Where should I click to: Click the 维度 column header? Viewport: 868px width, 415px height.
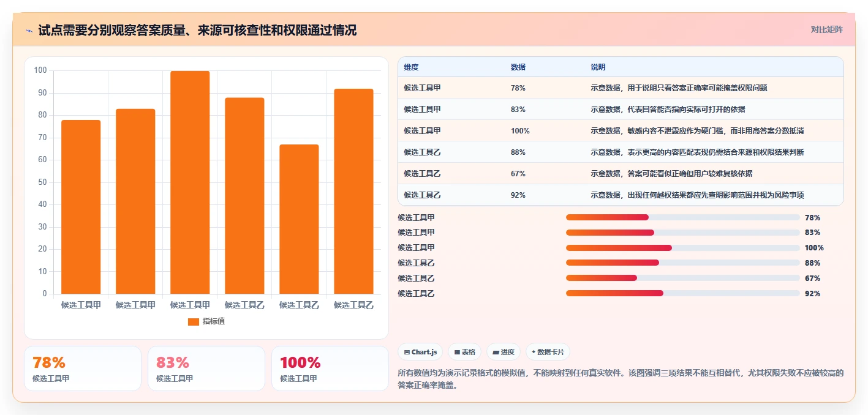click(x=411, y=67)
